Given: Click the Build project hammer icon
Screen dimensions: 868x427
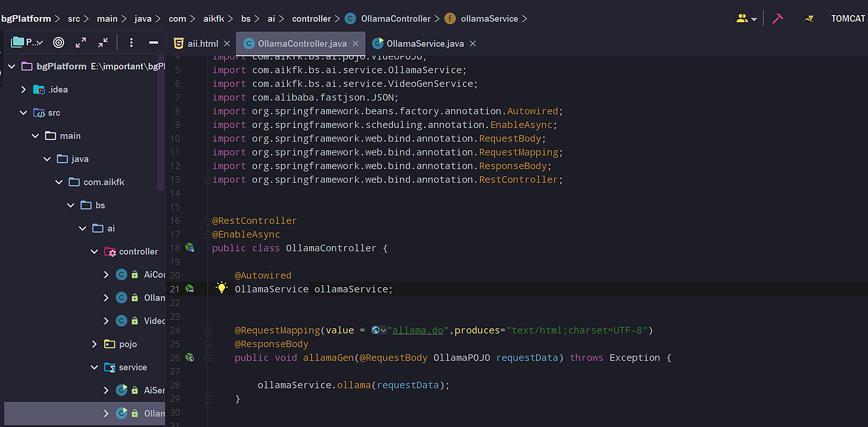Looking at the screenshot, I should pyautogui.click(x=777, y=18).
